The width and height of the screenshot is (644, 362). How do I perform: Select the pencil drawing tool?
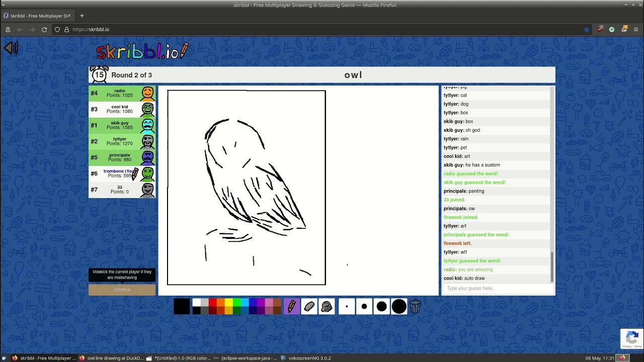[292, 306]
